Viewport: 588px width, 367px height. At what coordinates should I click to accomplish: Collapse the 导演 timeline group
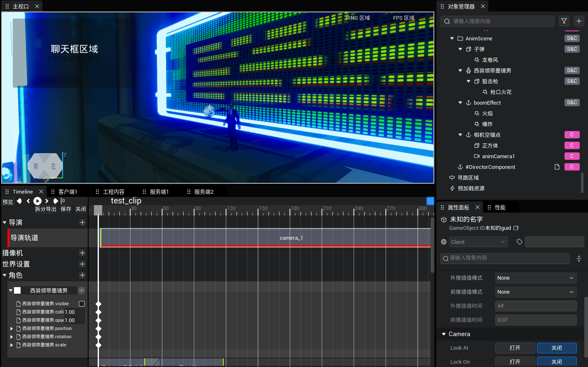[x=5, y=222]
